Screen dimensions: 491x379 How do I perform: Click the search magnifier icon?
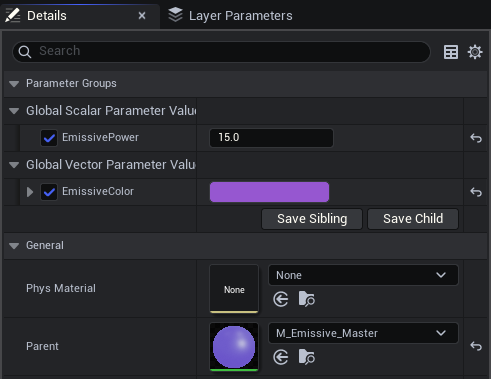(25, 52)
